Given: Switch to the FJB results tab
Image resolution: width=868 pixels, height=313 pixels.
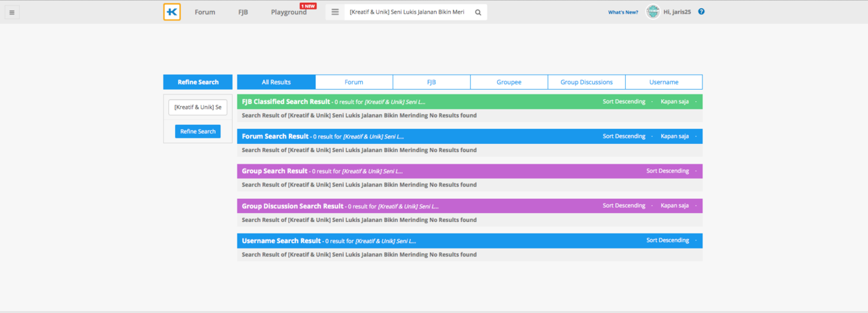Looking at the screenshot, I should pyautogui.click(x=431, y=82).
